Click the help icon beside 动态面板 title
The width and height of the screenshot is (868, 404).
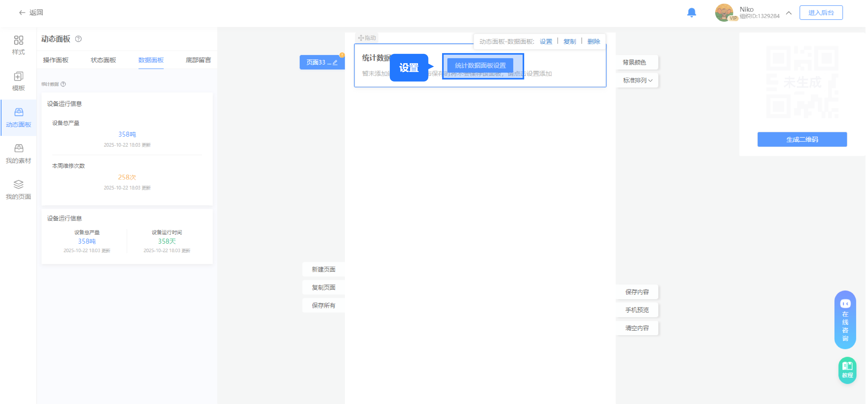click(79, 39)
